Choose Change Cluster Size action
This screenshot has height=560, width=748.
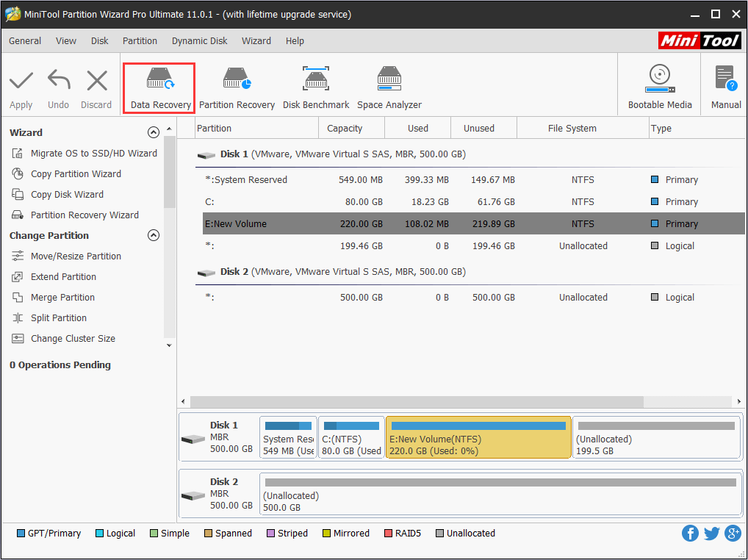tap(63, 338)
